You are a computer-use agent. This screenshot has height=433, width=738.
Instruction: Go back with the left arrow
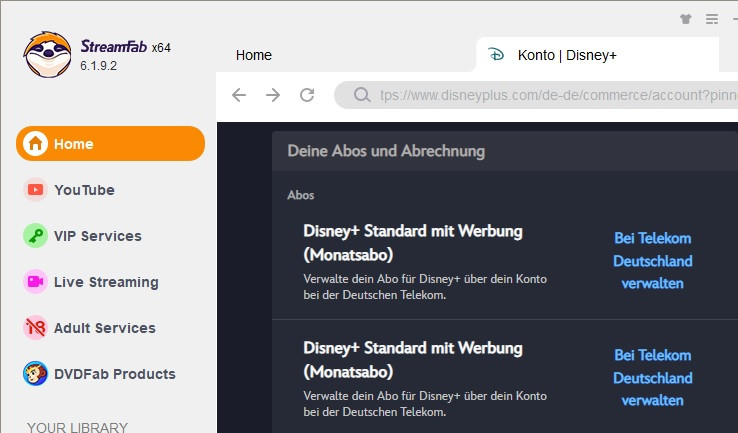(239, 95)
